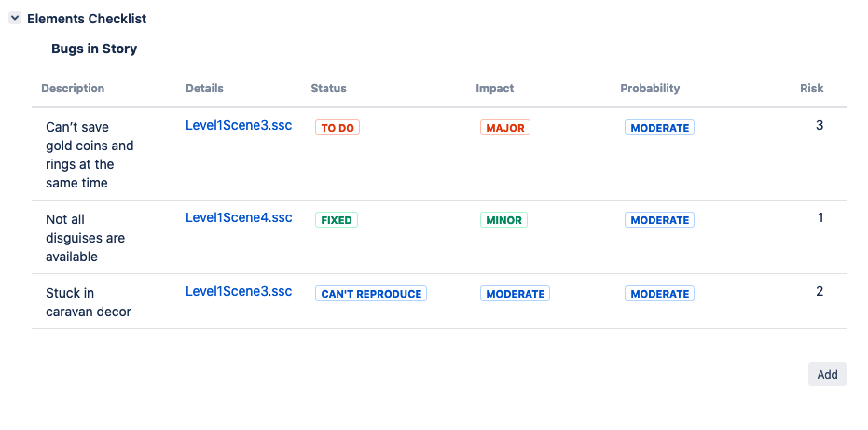This screenshot has width=868, height=430.
Task: Click the Status column header
Action: (x=328, y=88)
